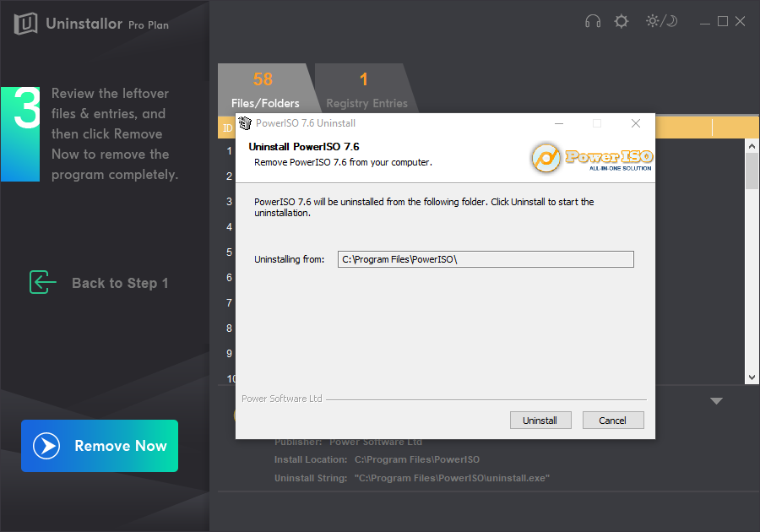This screenshot has height=532, width=760.
Task: Click the Back to Step 1 arrow icon
Action: (x=43, y=282)
